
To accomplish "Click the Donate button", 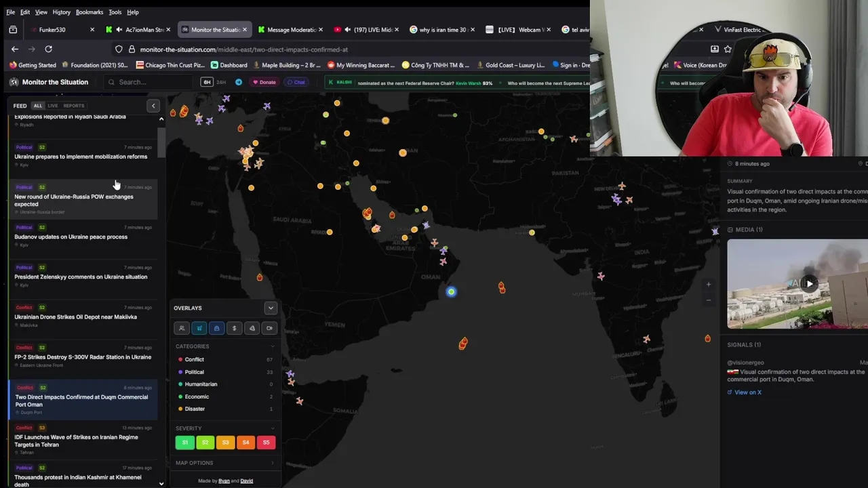I will [264, 82].
